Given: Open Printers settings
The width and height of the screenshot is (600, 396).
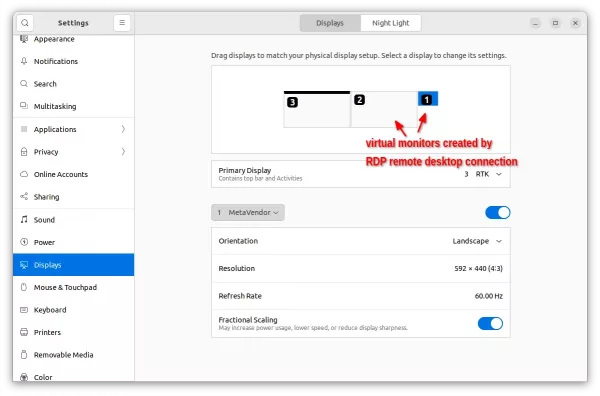Looking at the screenshot, I should tap(73, 332).
